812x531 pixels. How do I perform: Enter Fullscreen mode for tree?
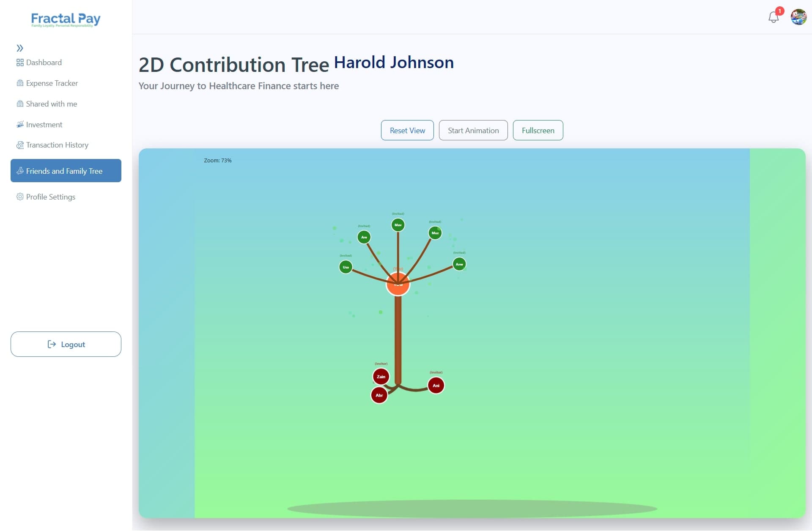(x=538, y=131)
